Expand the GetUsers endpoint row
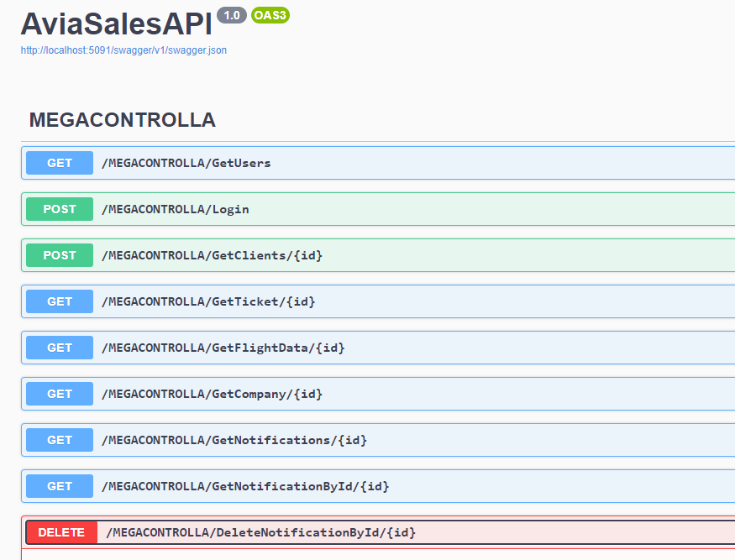Viewport: 735px width, 560px height. click(378, 163)
